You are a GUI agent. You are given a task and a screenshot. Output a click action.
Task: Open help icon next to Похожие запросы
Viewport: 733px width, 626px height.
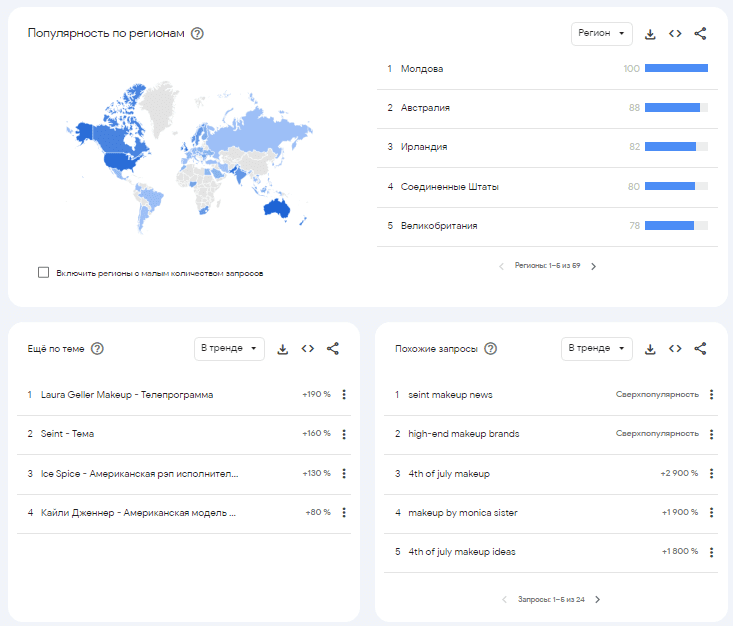(490, 349)
